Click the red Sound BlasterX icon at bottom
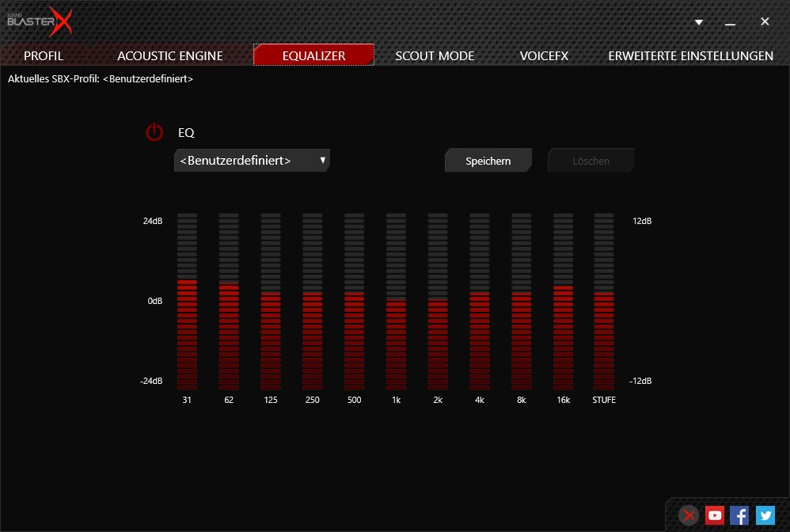790x532 pixels. (x=689, y=515)
